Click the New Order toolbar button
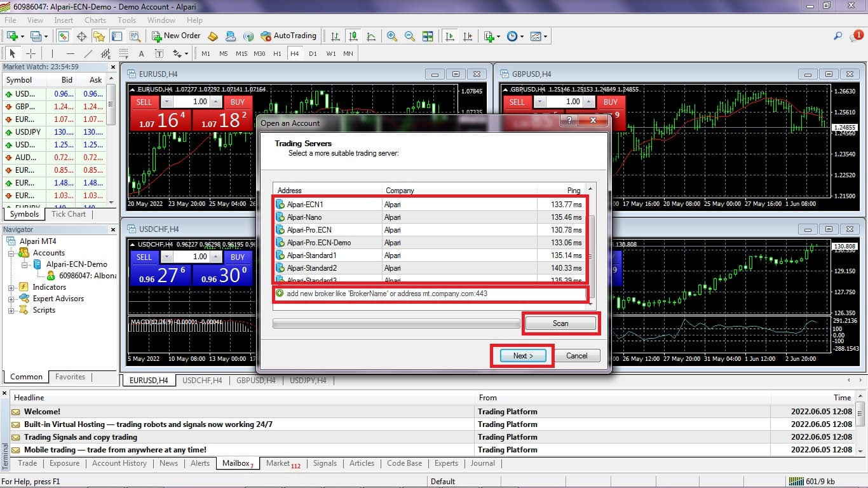 [x=176, y=36]
